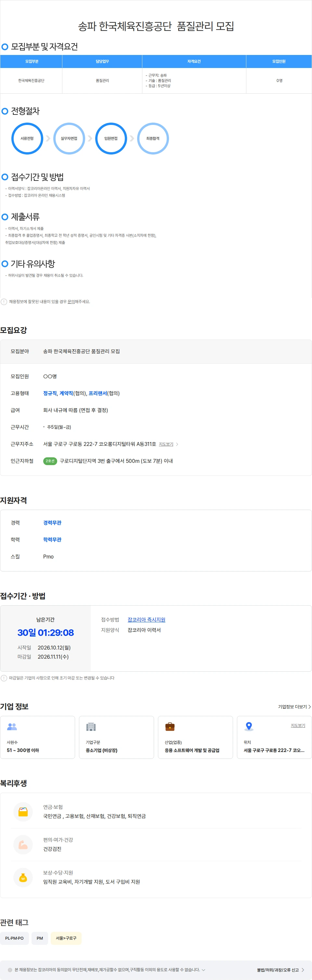Click 응용 소프트웨어 개발 및 공급업 text

[192, 750]
